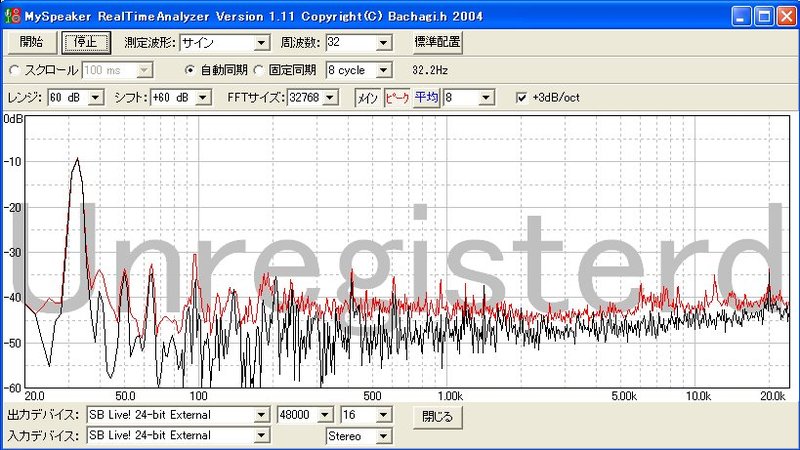
Task: Select the スクロール radio button
Action: coord(15,70)
